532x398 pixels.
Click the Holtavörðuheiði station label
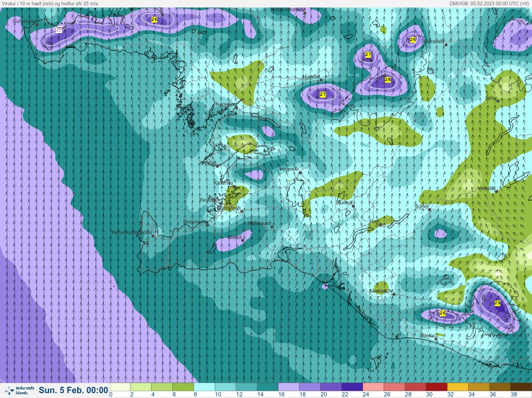pyautogui.click(x=288, y=10)
